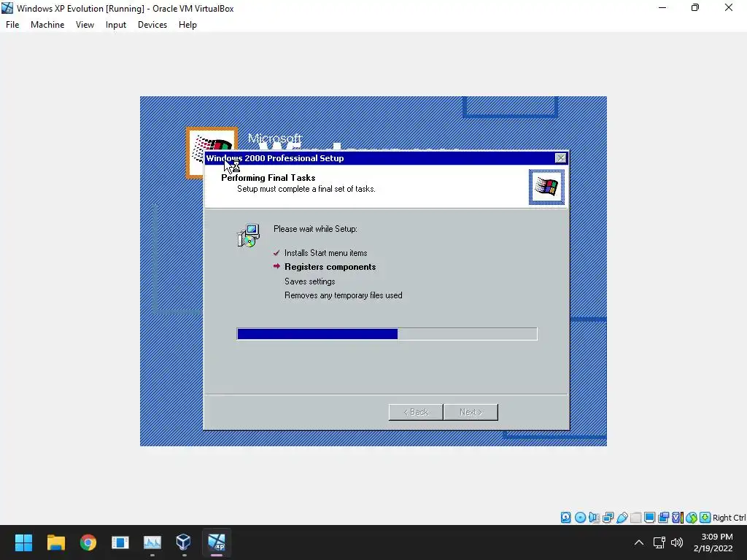Image resolution: width=747 pixels, height=560 pixels.
Task: Click the 'Registers components' text
Action: 330,267
